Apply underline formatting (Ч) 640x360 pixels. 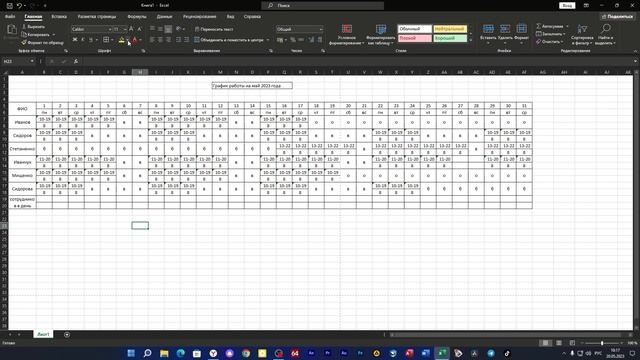pos(91,40)
